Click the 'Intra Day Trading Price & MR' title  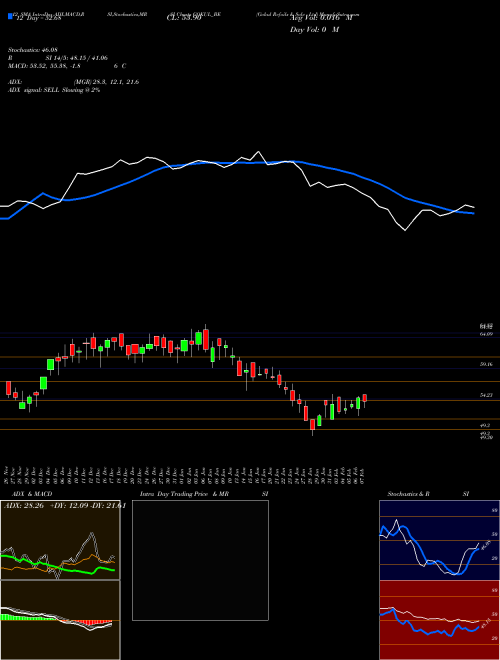coord(184,494)
